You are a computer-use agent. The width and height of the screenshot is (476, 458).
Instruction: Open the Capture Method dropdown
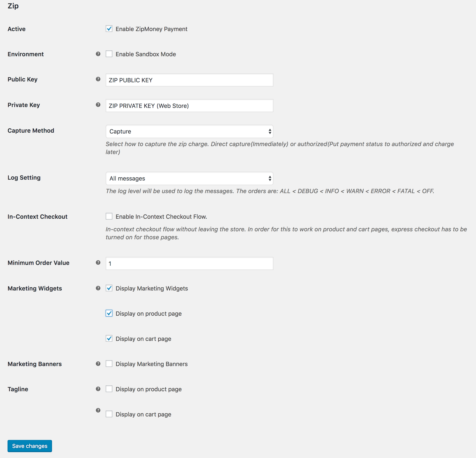coord(189,132)
